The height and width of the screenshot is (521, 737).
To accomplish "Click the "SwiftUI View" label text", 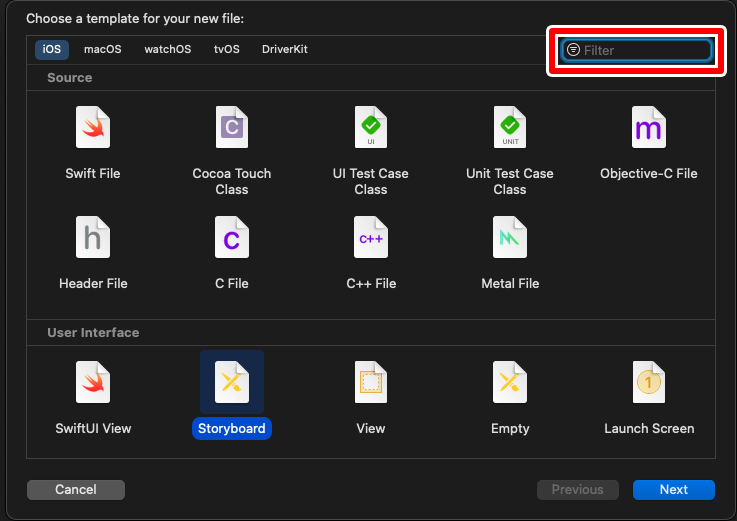I will (93, 428).
